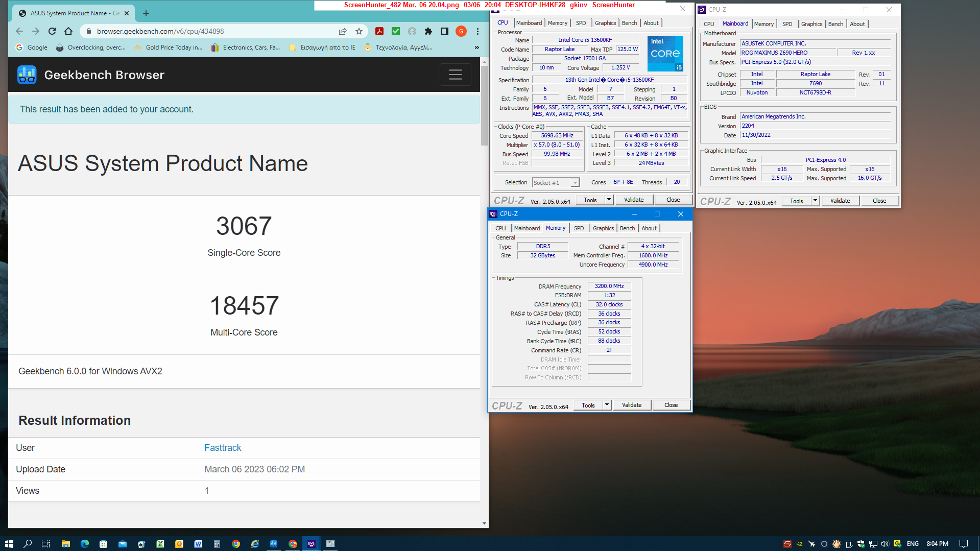Open the Geekbench hamburger navigation menu
Viewport: 980px width, 551px height.
click(455, 75)
